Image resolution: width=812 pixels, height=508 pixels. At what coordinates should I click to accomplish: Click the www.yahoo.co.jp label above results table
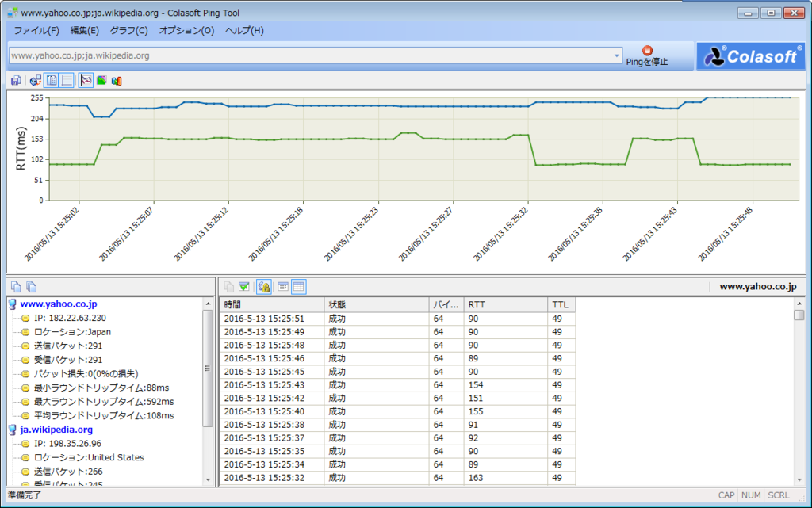757,287
